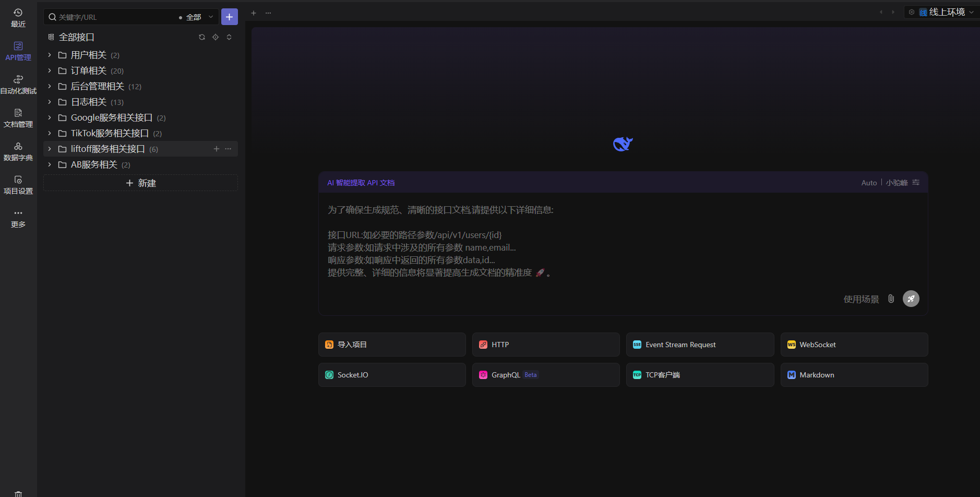The width and height of the screenshot is (980, 497).
Task: Attach a file with the paperclip icon
Action: coord(891,299)
